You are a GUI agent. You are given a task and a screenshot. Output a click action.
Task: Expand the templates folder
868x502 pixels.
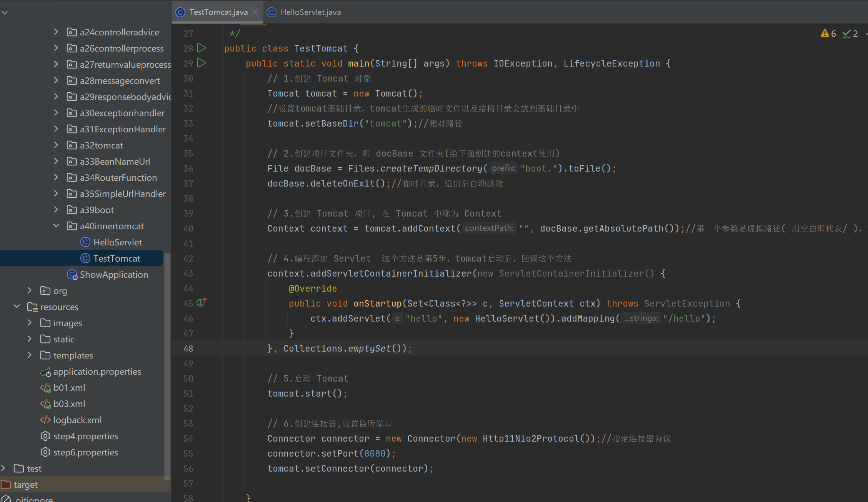[30, 355]
